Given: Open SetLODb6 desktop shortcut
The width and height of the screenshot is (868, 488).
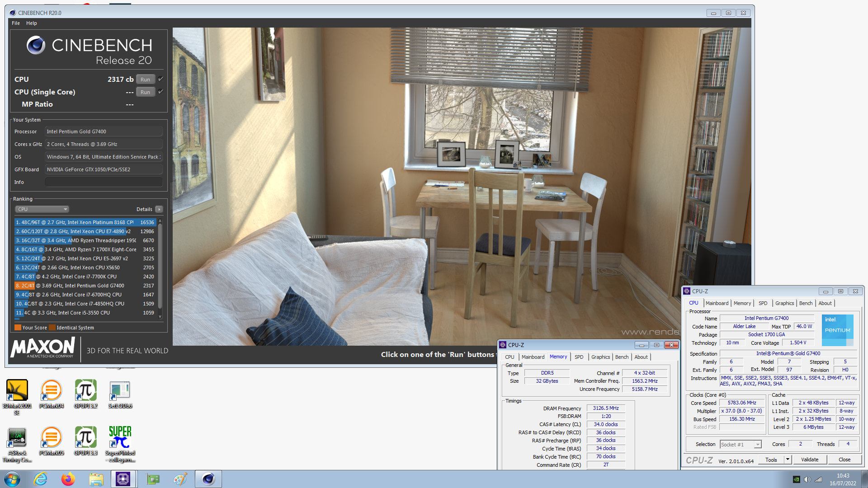Looking at the screenshot, I should (120, 394).
